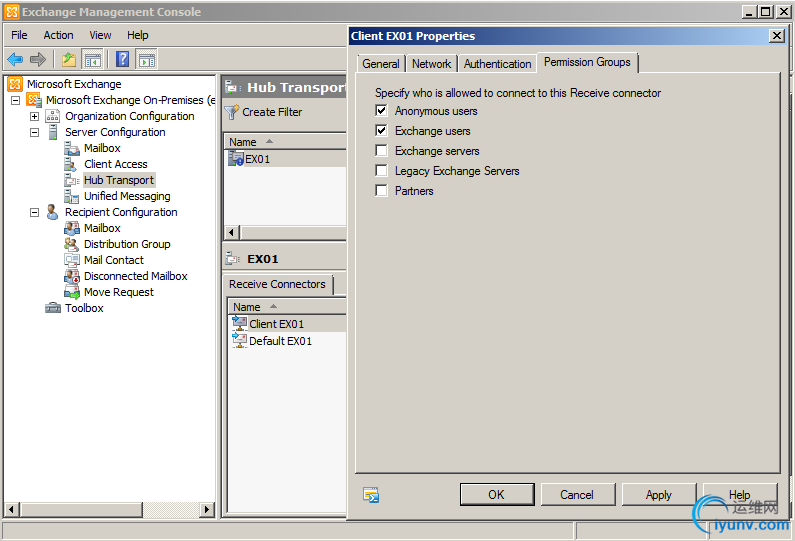Collapse the Server Configuration node
The width and height of the screenshot is (795, 541).
pyautogui.click(x=34, y=132)
